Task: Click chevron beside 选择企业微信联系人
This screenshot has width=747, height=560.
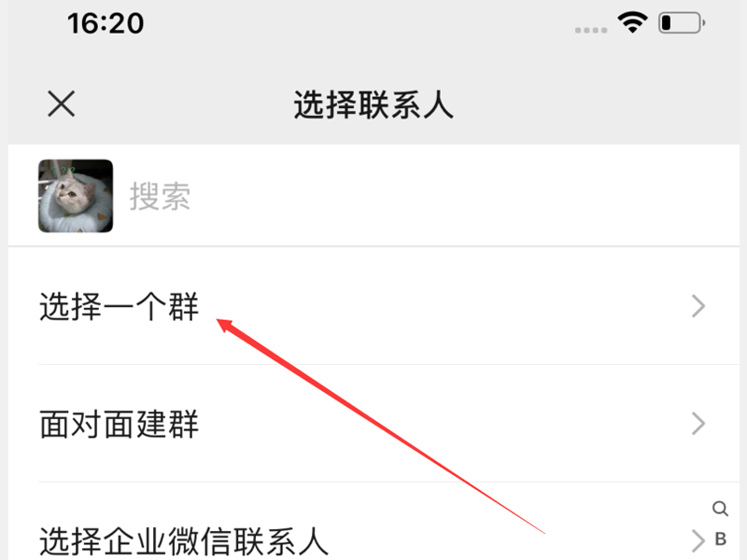Action: click(x=698, y=541)
